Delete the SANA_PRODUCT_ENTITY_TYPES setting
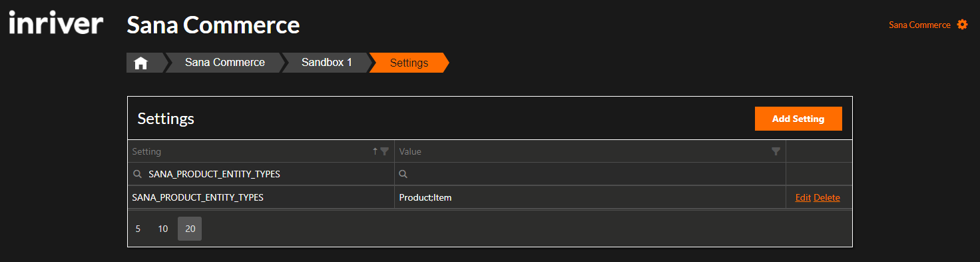Screen dimensions: 980x262 827,197
